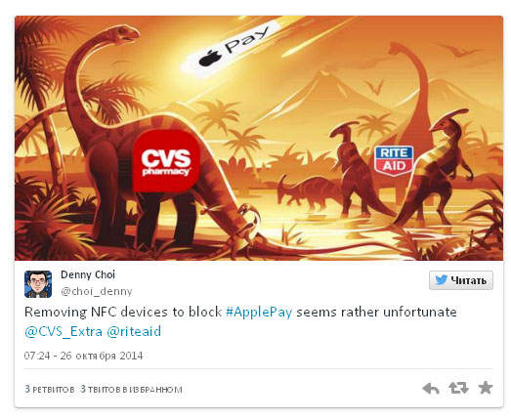Open the @riteaid mention link
The width and height of the screenshot is (511, 420).
(x=134, y=332)
